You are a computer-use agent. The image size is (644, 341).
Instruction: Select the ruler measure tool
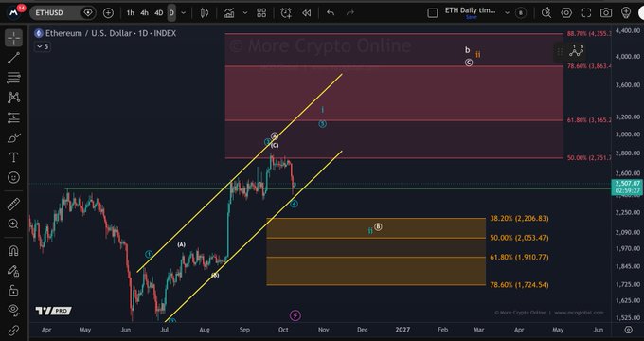click(13, 204)
